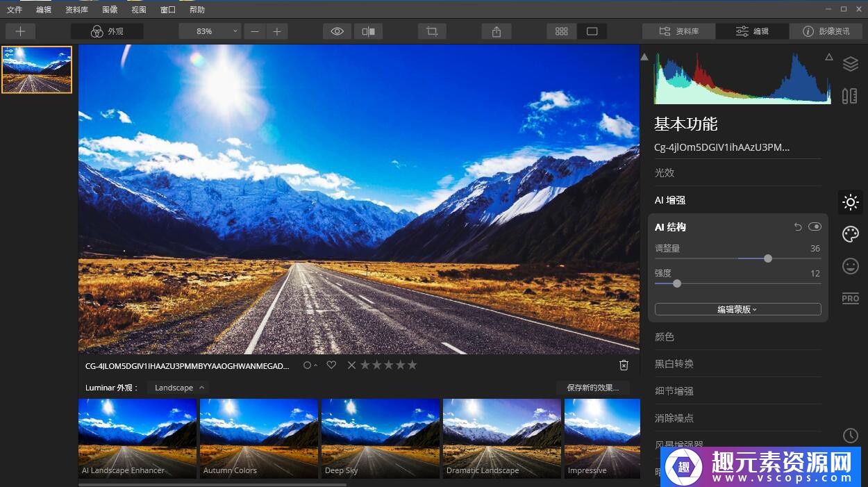Image resolution: width=868 pixels, height=487 pixels.
Task: Select the Creative palette icon
Action: (850, 234)
